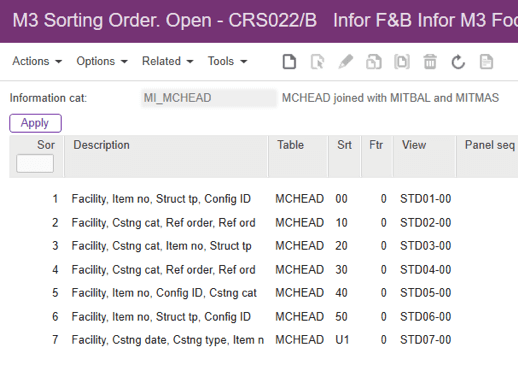Image resolution: width=518 pixels, height=387 pixels.
Task: Click view STD05-00 cell
Action: [426, 293]
